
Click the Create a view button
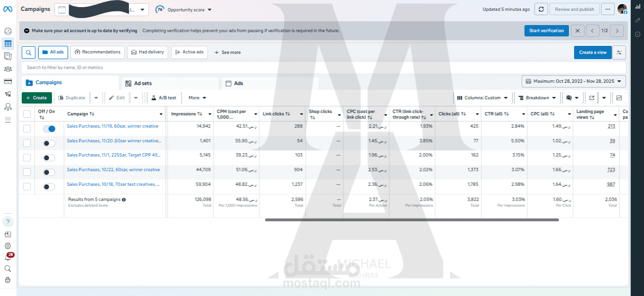tap(593, 52)
